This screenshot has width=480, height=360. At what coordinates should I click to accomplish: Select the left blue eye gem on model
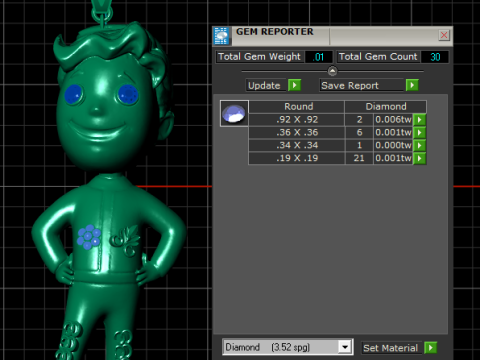73,94
